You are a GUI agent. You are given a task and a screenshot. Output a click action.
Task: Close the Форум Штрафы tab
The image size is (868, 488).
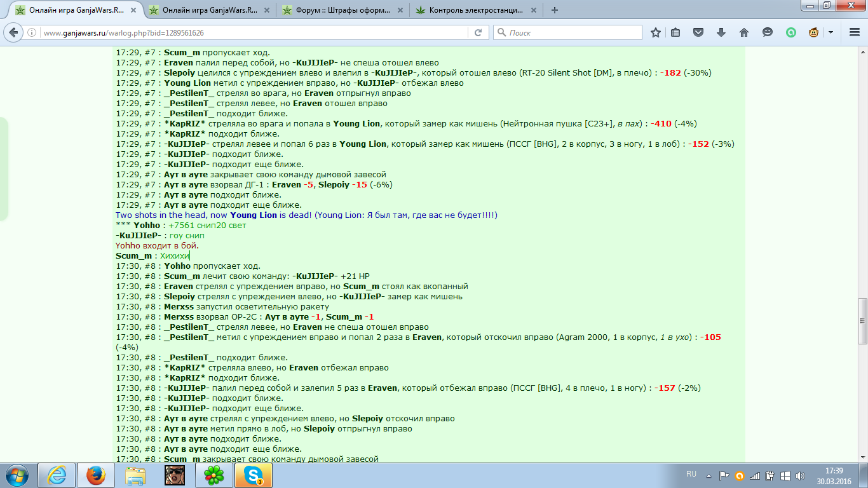coord(400,10)
